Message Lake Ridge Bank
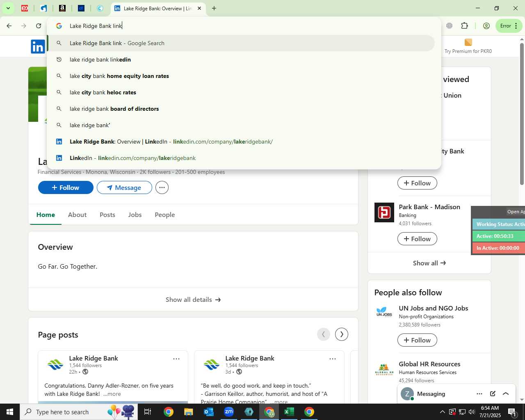The width and height of the screenshot is (525, 420). pyautogui.click(x=124, y=187)
